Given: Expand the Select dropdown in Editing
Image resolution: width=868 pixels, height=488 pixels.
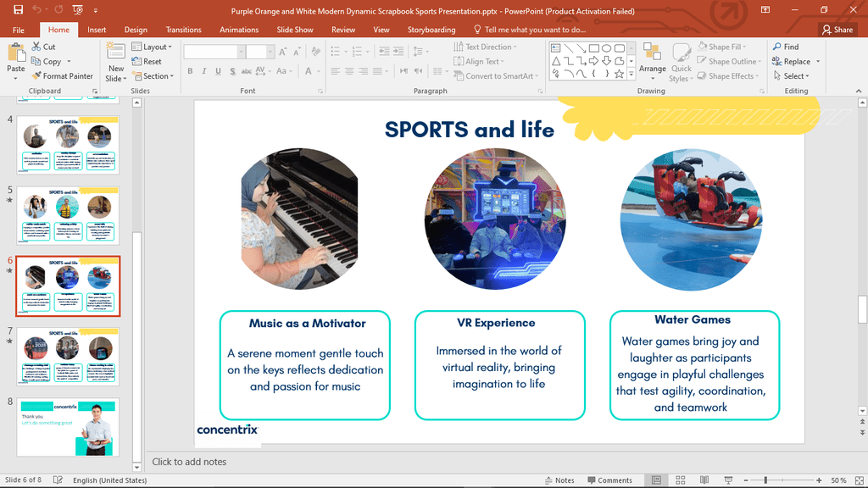Looking at the screenshot, I should pos(790,76).
